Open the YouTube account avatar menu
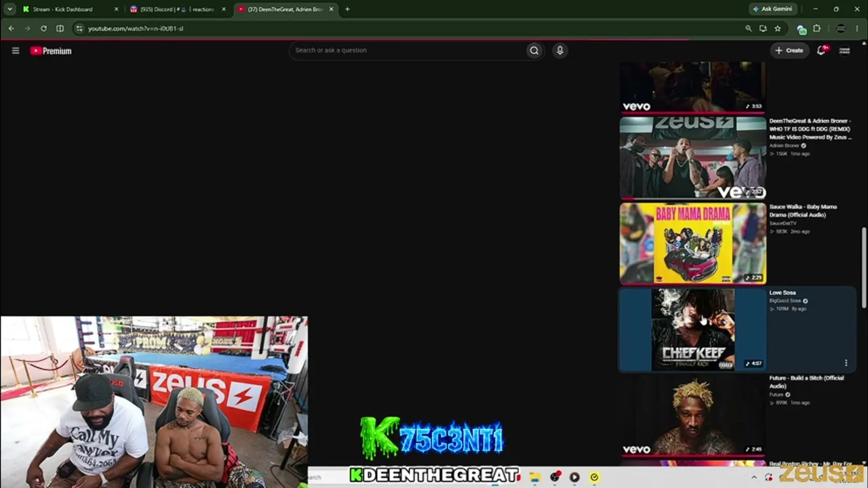 coord(845,50)
